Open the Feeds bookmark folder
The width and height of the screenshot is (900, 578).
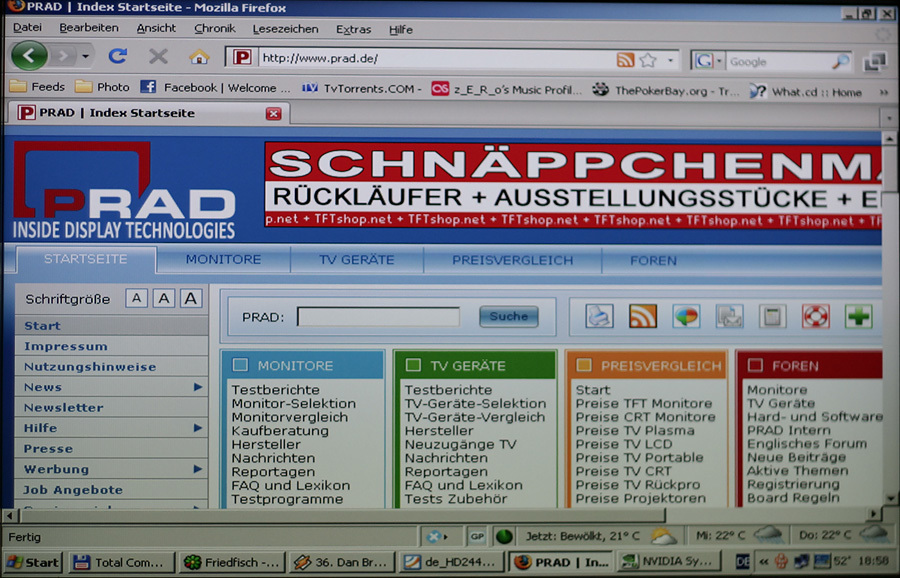click(x=37, y=87)
